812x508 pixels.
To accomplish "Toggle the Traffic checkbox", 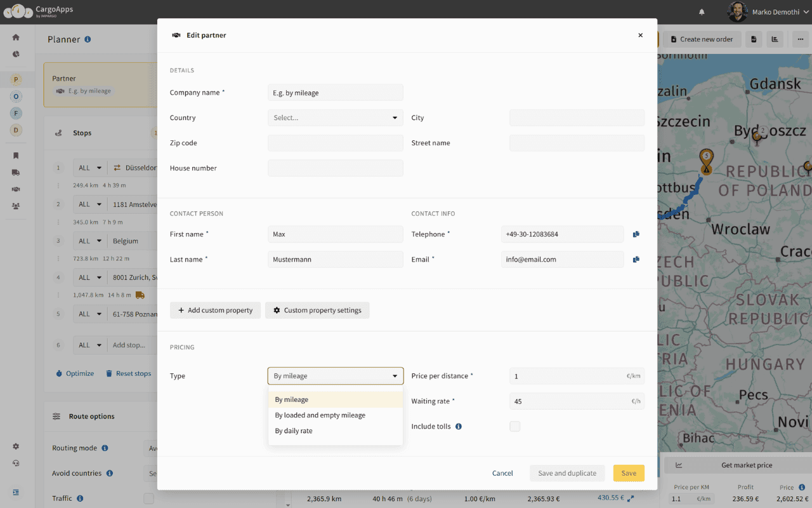I will 148,498.
